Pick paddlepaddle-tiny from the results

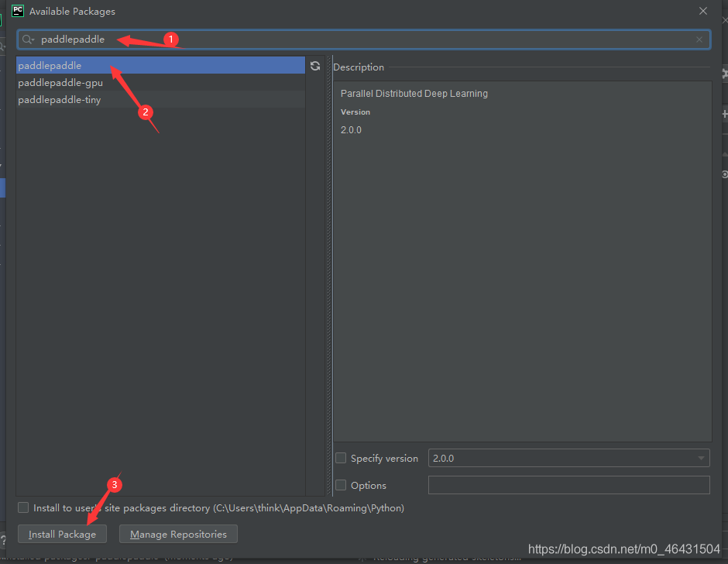click(x=60, y=100)
